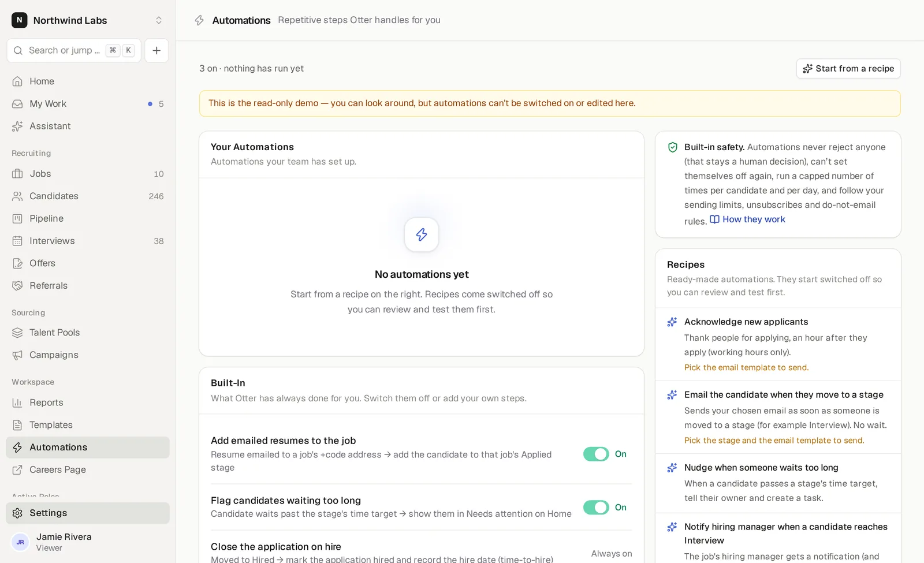
Task: Click the Home icon in sidebar
Action: 18,81
